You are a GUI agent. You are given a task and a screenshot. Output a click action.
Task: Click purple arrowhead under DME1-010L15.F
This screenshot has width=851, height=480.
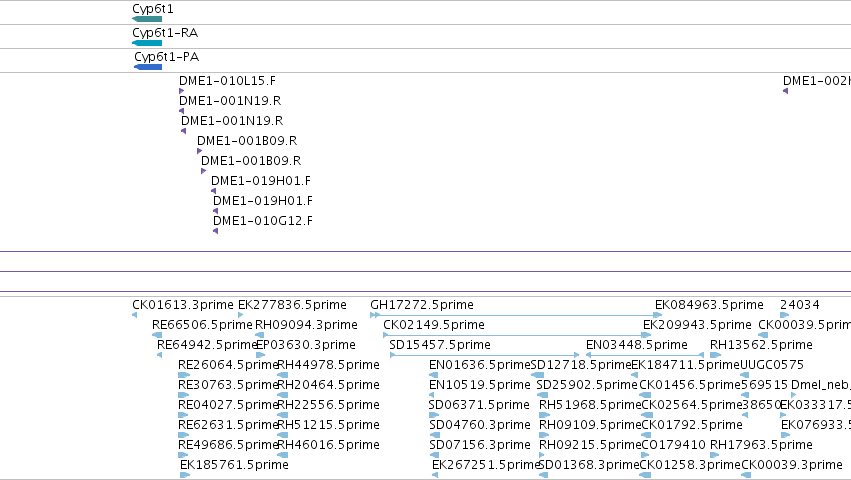point(181,91)
